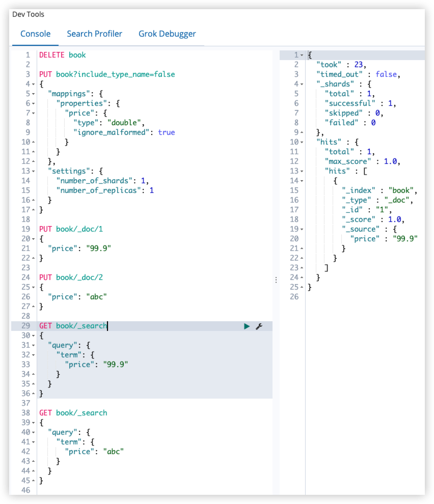Fold the request body at line 20
Screen dimensions: 434x504
pyautogui.click(x=34, y=239)
